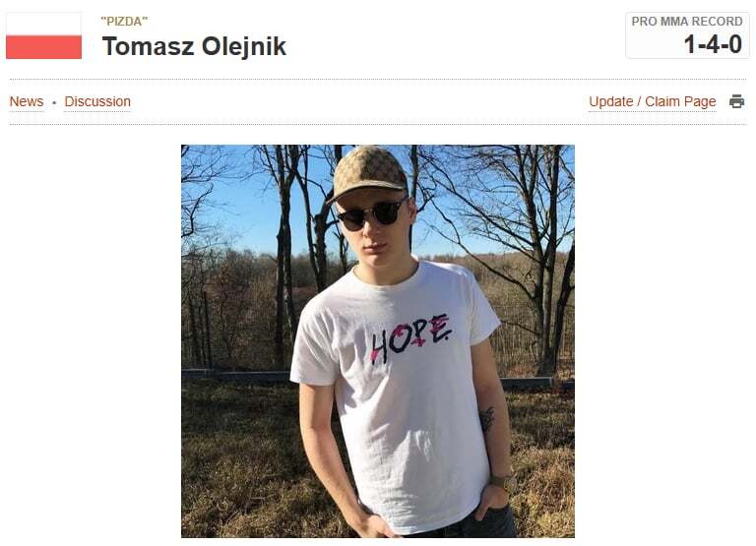Image resolution: width=756 pixels, height=546 pixels.
Task: Click the white stripe of the flag
Action: [44, 24]
